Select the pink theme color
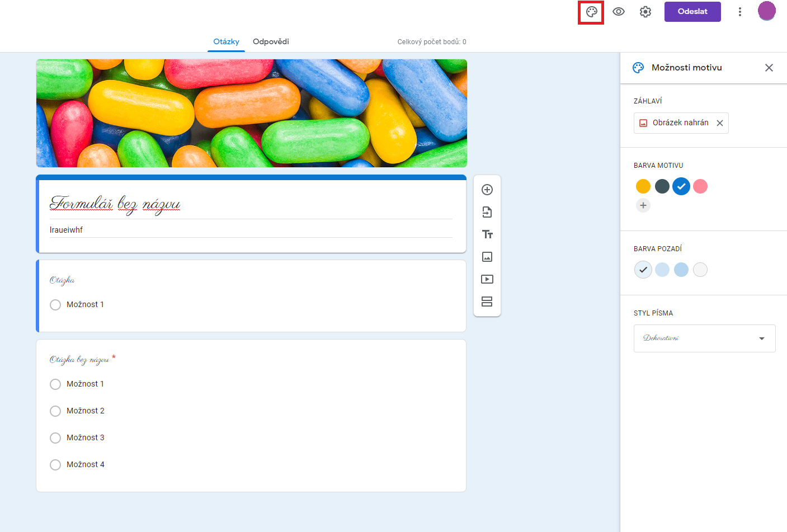This screenshot has width=787, height=532. point(700,186)
